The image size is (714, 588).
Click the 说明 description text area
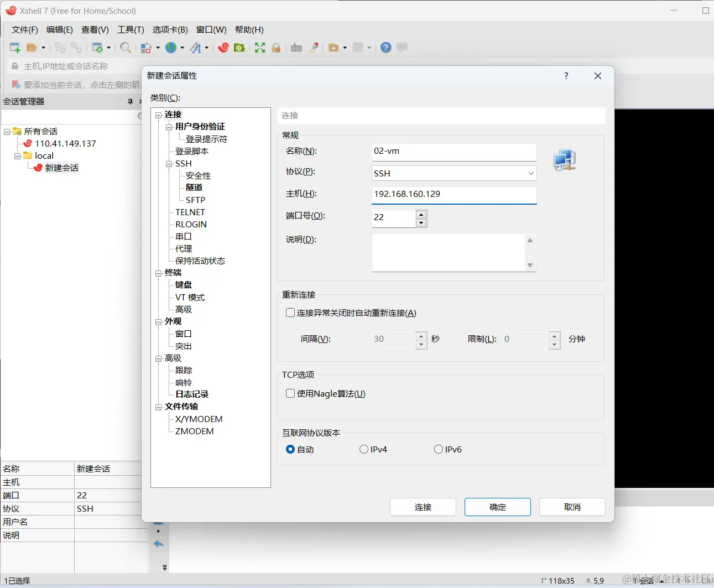tap(449, 253)
